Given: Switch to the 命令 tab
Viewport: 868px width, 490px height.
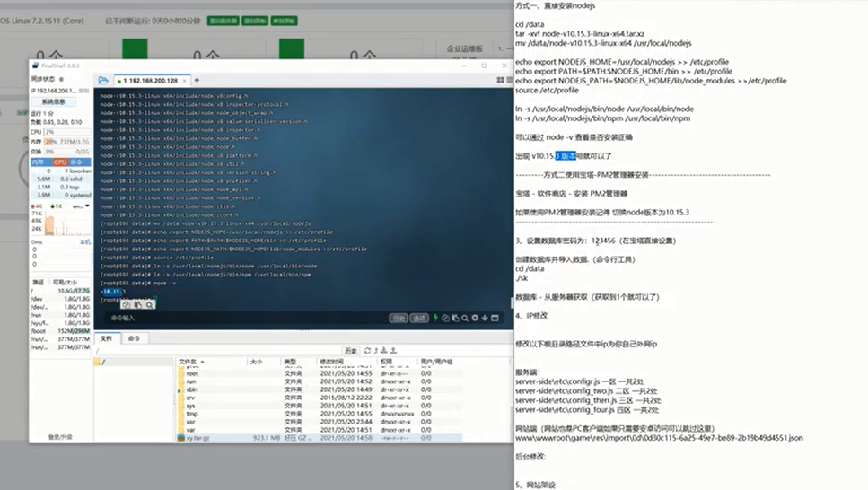Looking at the screenshot, I should (134, 338).
